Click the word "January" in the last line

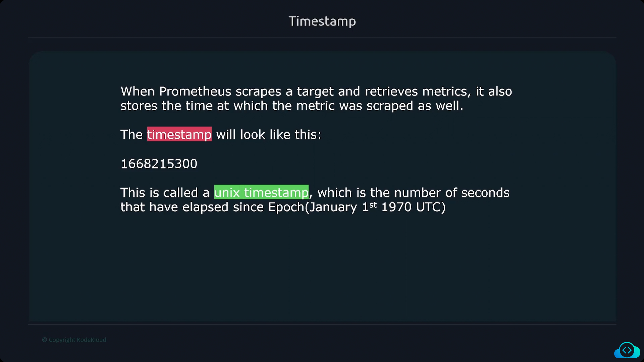point(333,207)
